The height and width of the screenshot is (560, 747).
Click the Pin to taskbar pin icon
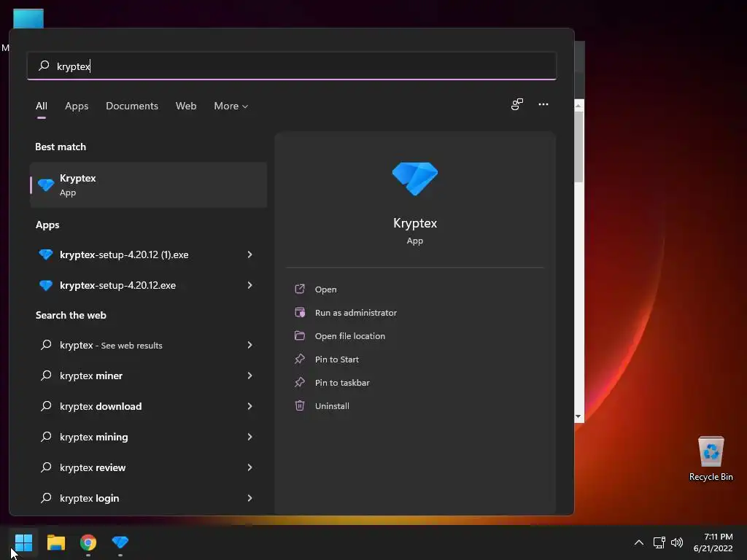pos(300,382)
